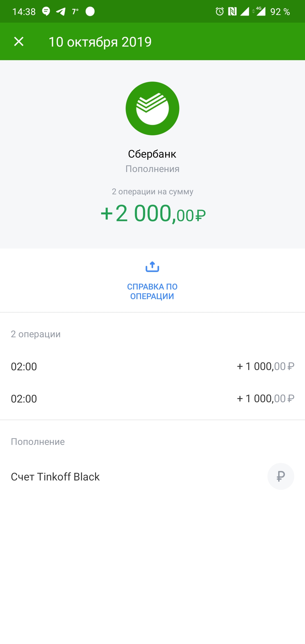Viewport: 305px width, 644px height.
Task: Tap the +2 000,00 ₽ total amount
Action: (153, 214)
